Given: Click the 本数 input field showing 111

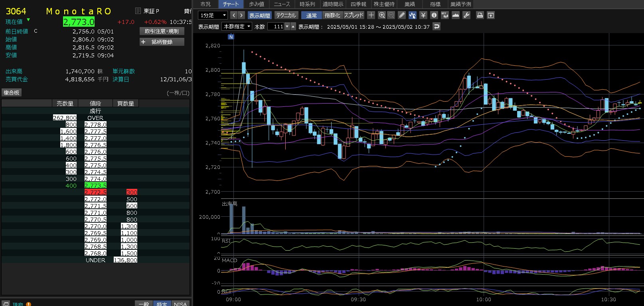Looking at the screenshot, I should pos(276,26).
